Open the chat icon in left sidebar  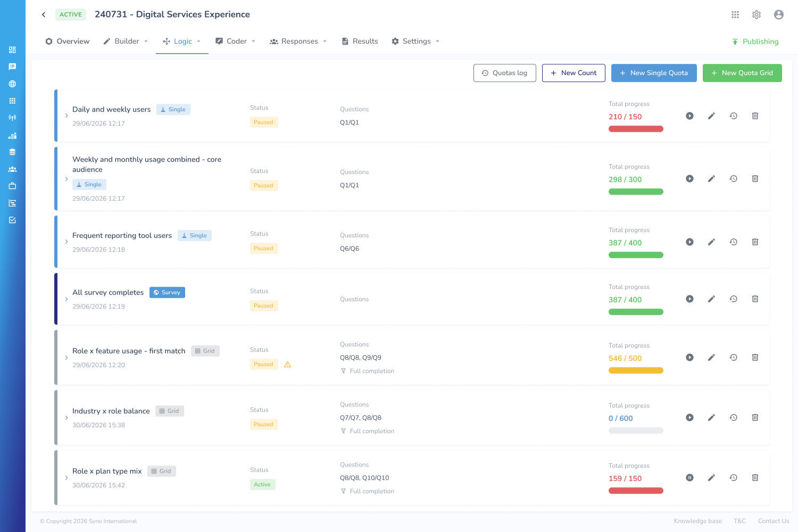click(x=12, y=67)
